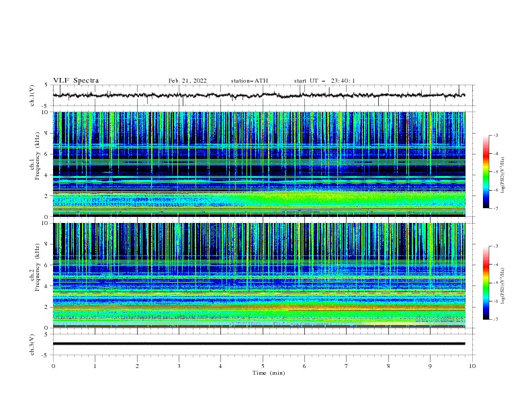Click the time axis tick labeled "6"
This screenshot has width=532, height=411.
click(304, 366)
